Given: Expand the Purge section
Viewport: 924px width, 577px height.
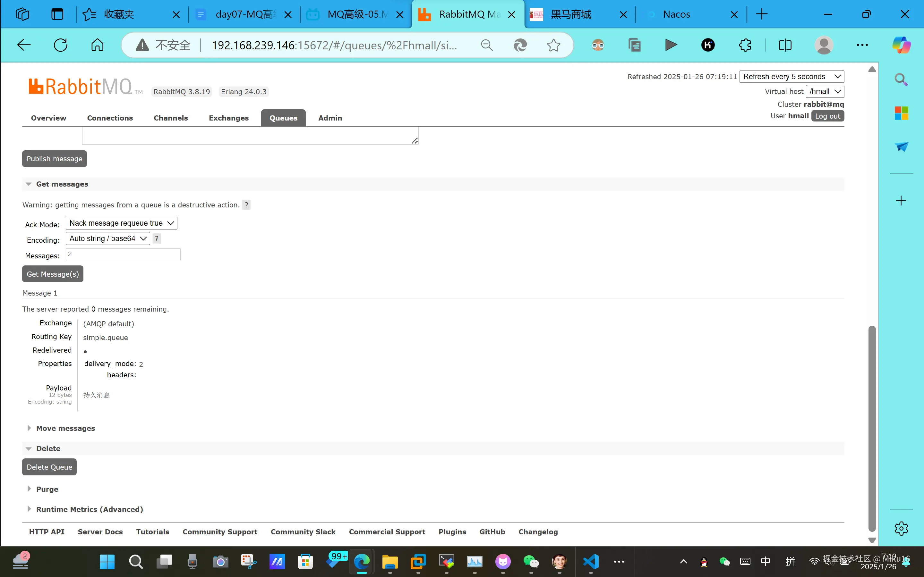Looking at the screenshot, I should coord(47,489).
